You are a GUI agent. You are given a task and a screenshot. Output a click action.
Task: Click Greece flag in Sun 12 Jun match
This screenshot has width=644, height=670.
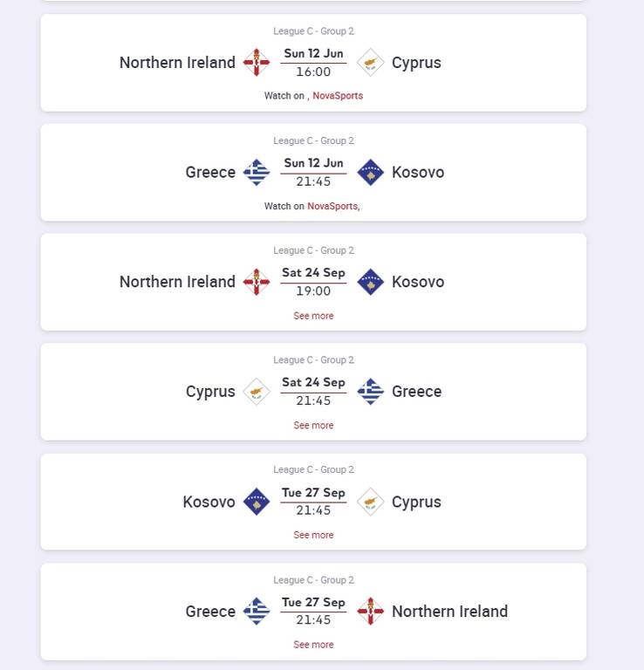click(x=257, y=173)
